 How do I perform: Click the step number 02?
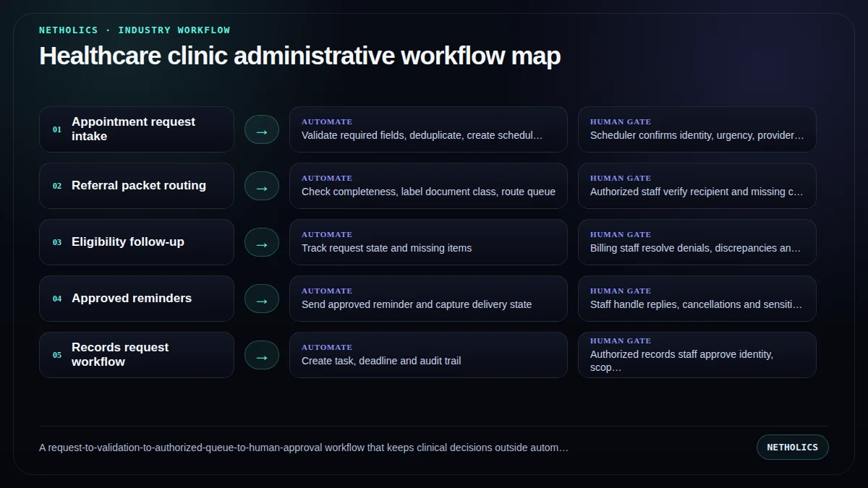(57, 187)
